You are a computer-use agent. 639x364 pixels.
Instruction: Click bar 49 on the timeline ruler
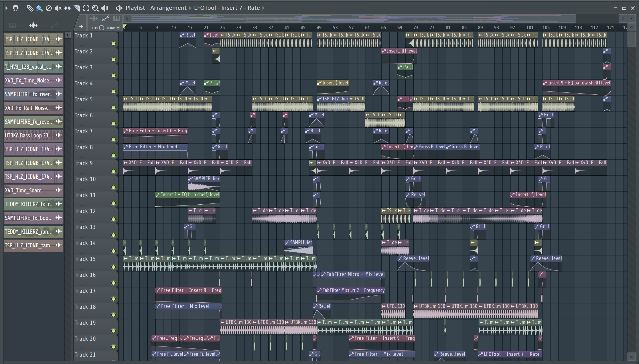319,27
